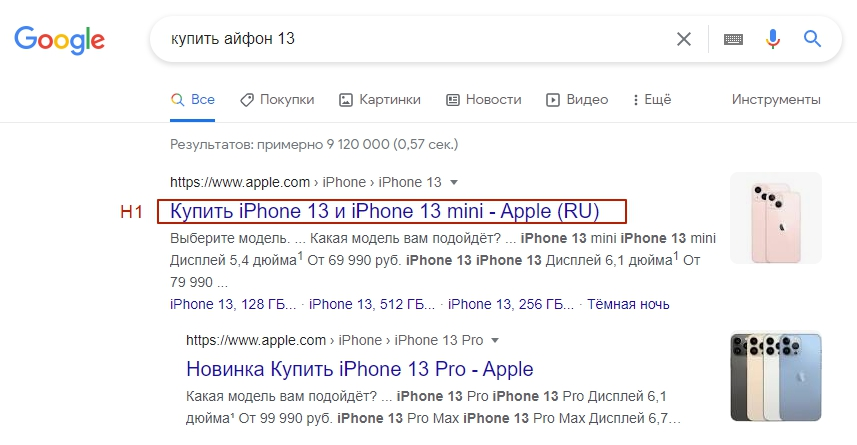Screen dimensions: 857x445
Task: Expand dropdown arrow next to iPhone 13 Pro URL
Action: [x=494, y=340]
